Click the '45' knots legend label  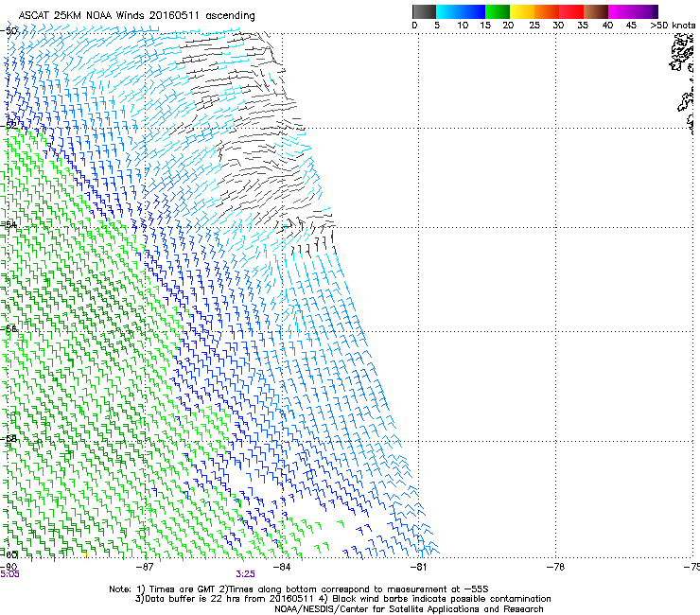[631, 26]
